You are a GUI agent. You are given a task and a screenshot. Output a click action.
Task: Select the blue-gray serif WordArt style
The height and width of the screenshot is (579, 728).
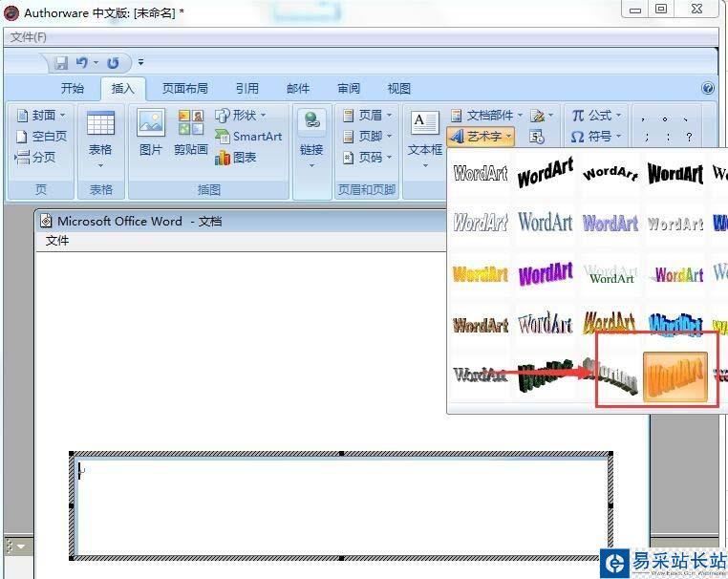546,223
